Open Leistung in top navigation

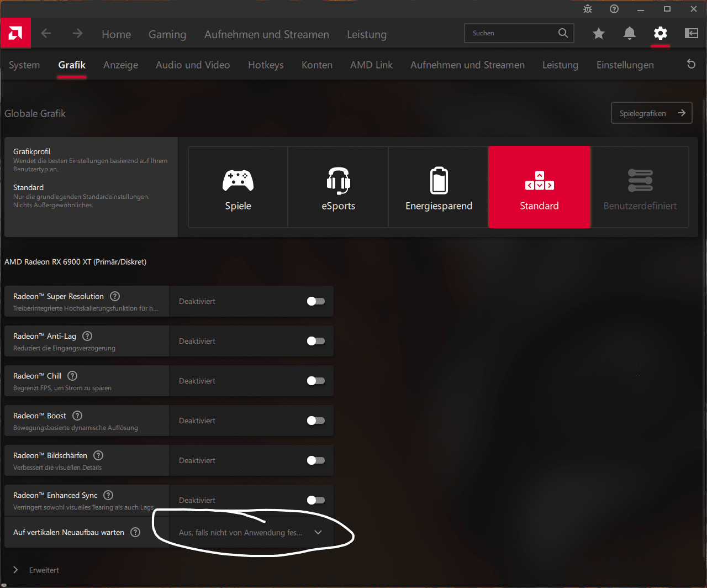(x=367, y=34)
